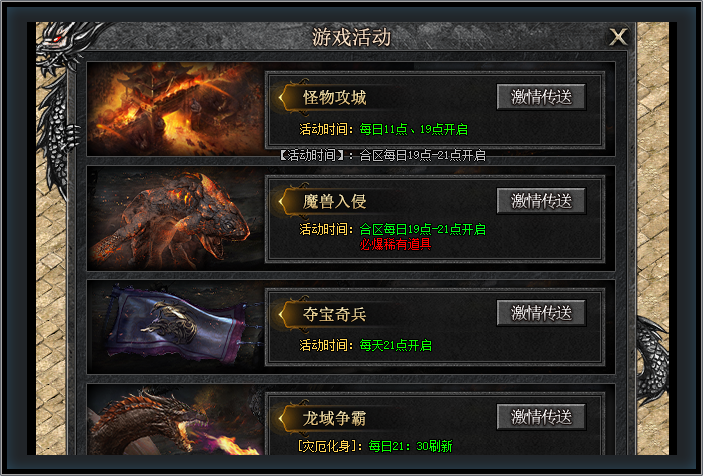The image size is (703, 476).
Task: Click the gold arrow beside 夺宝奇兵
Action: [x=282, y=314]
